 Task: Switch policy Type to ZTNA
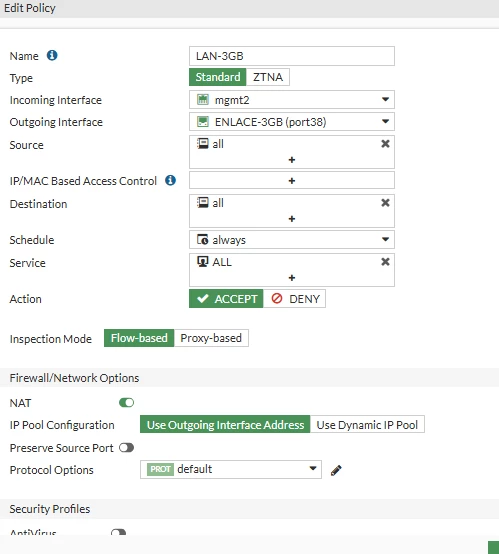pos(268,77)
